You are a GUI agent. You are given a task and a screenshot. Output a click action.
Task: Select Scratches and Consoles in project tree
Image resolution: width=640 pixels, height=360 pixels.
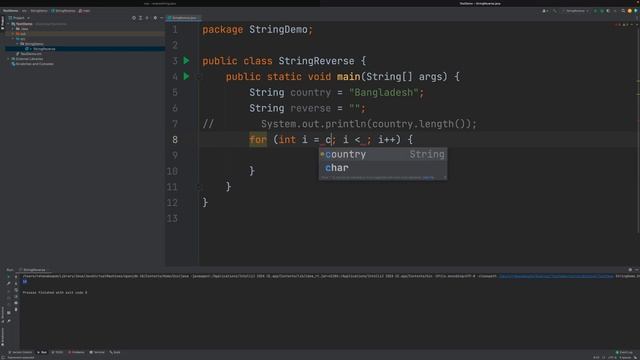pyautogui.click(x=33, y=64)
